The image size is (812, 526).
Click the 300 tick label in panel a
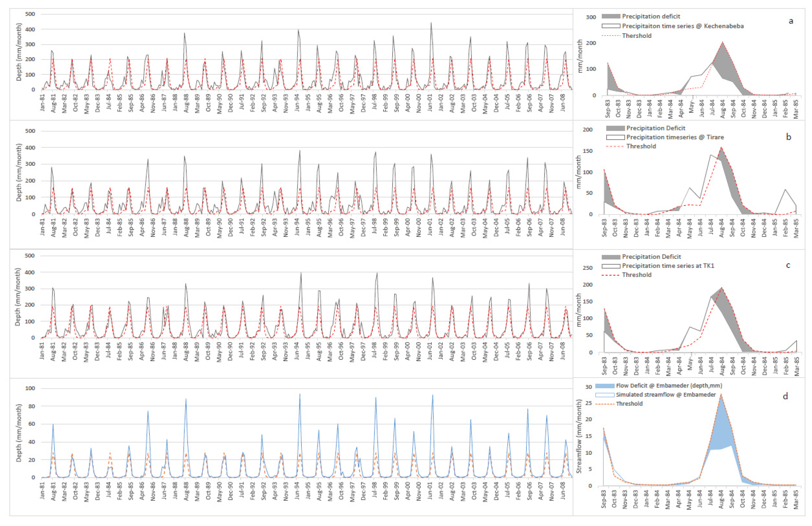[x=591, y=17]
